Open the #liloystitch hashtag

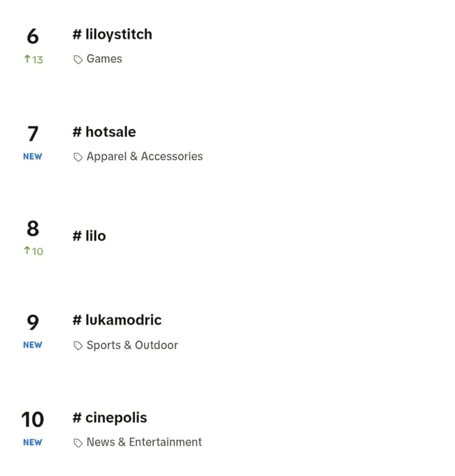[112, 35]
